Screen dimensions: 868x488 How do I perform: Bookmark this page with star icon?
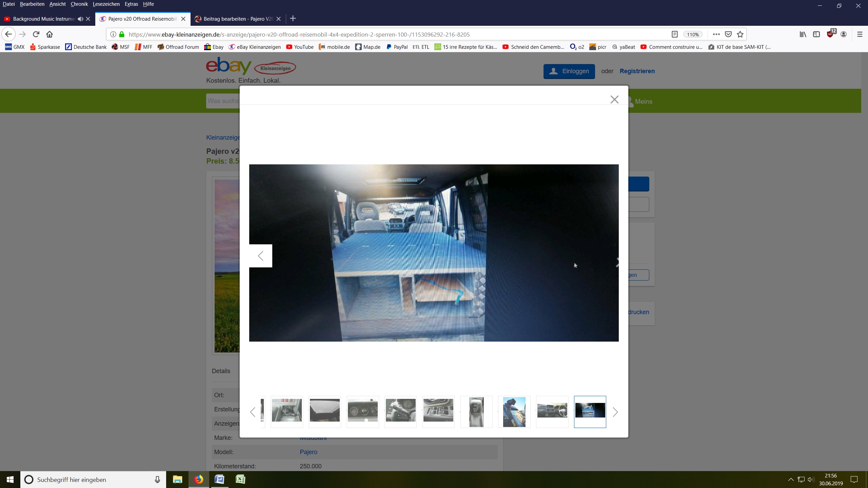click(x=740, y=34)
